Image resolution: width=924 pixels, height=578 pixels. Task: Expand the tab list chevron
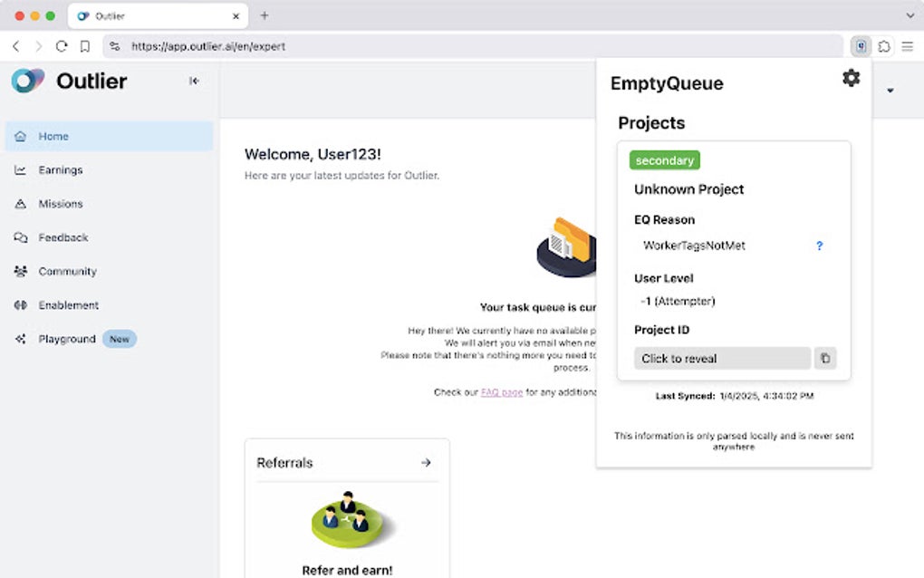[910, 15]
